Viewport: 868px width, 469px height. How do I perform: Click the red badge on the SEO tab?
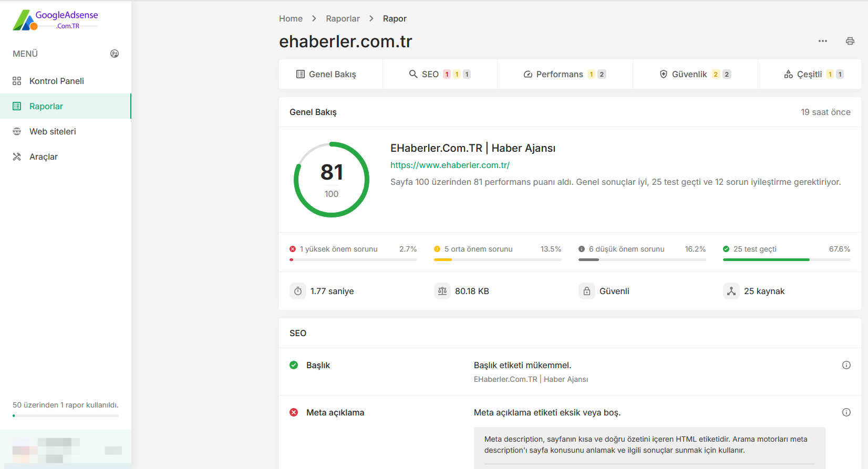447,74
